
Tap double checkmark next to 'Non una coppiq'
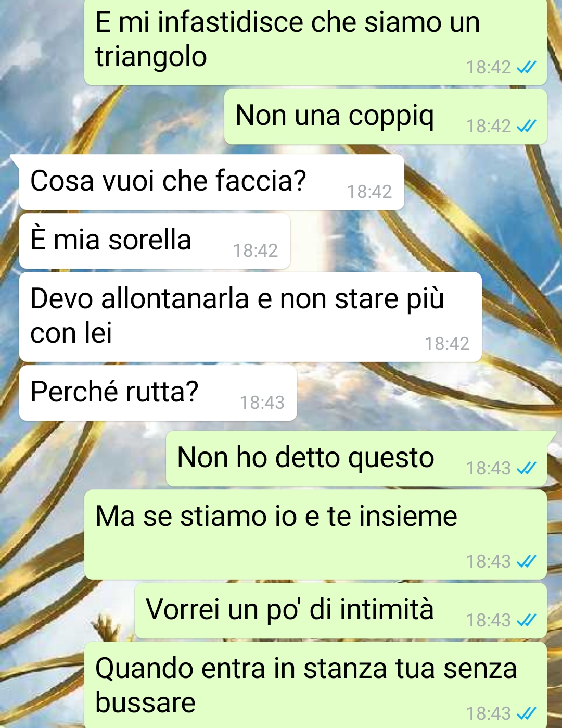[526, 126]
